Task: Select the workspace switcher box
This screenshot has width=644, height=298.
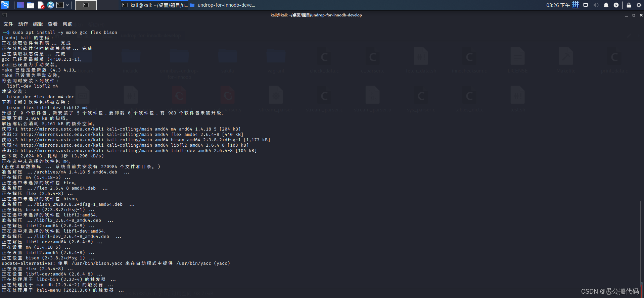Action: [x=86, y=5]
